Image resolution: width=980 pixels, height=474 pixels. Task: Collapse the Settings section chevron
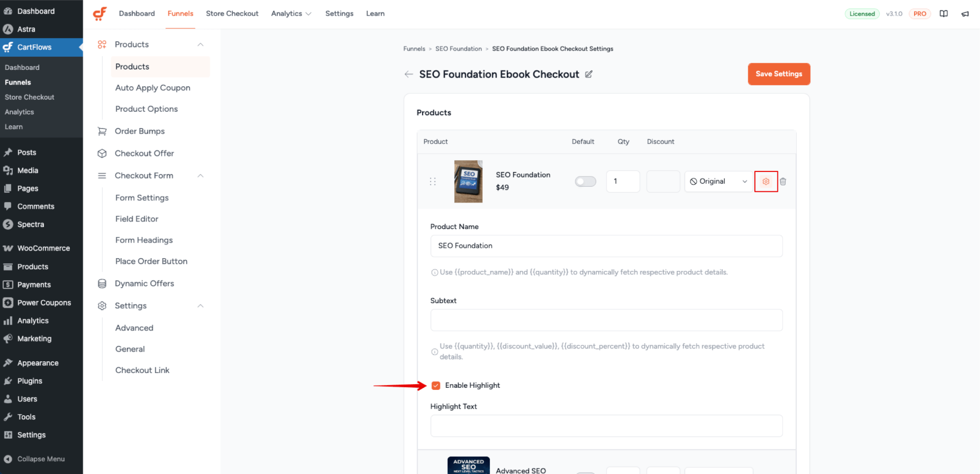(x=201, y=306)
